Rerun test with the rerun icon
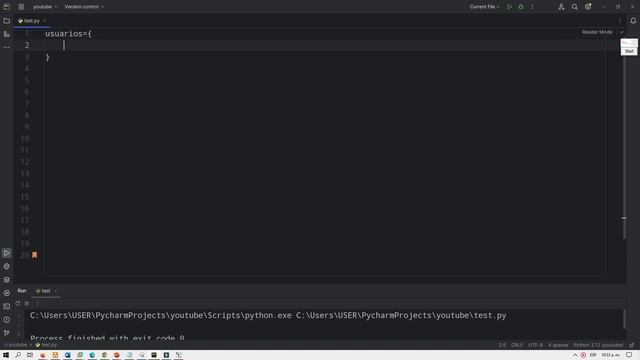The height and width of the screenshot is (360, 640). click(18, 303)
